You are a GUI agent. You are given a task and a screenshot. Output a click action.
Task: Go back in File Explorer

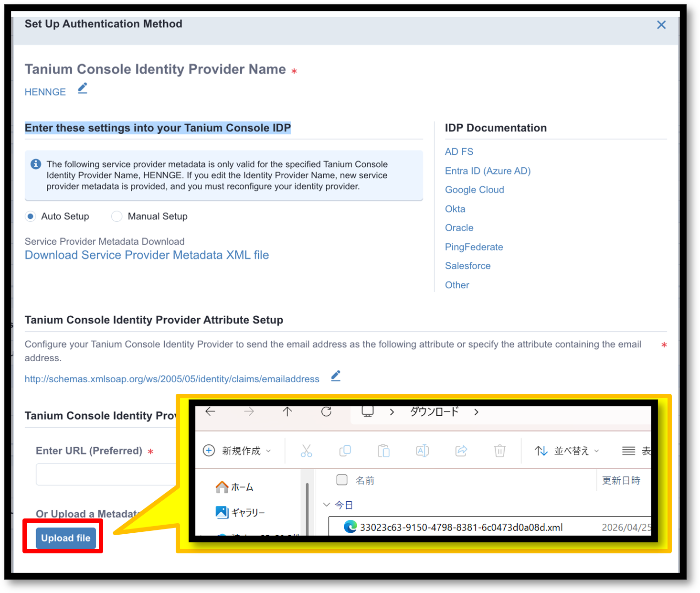point(210,411)
